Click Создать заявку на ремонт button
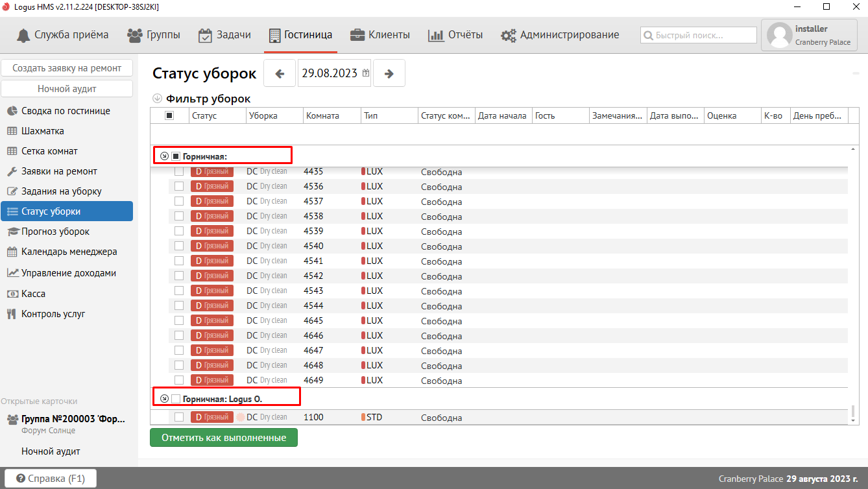The image size is (868, 489). point(67,68)
